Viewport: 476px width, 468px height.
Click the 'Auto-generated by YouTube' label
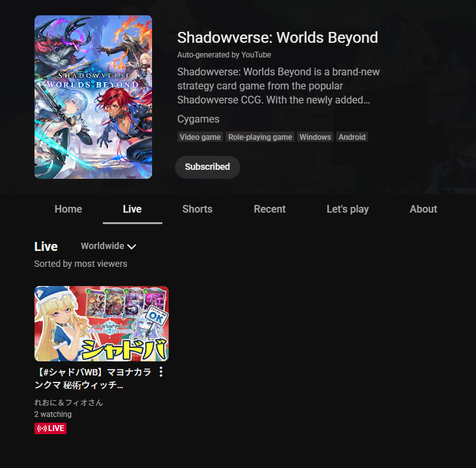point(224,55)
